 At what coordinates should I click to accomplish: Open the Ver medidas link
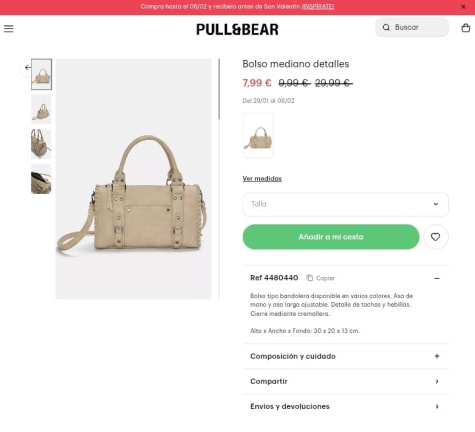[262, 179]
